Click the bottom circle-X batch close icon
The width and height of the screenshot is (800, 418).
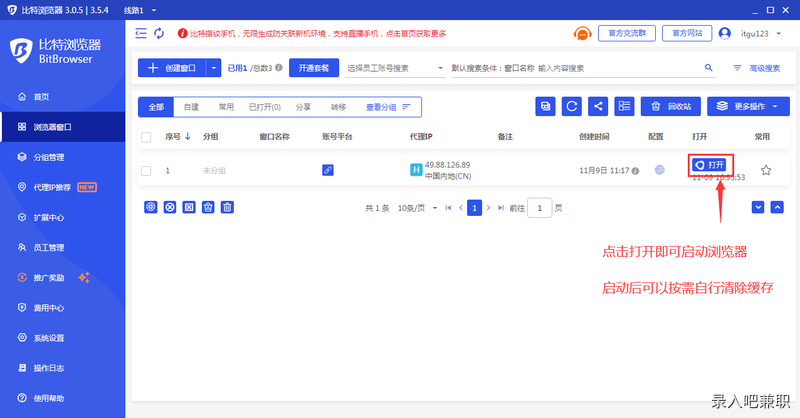170,207
